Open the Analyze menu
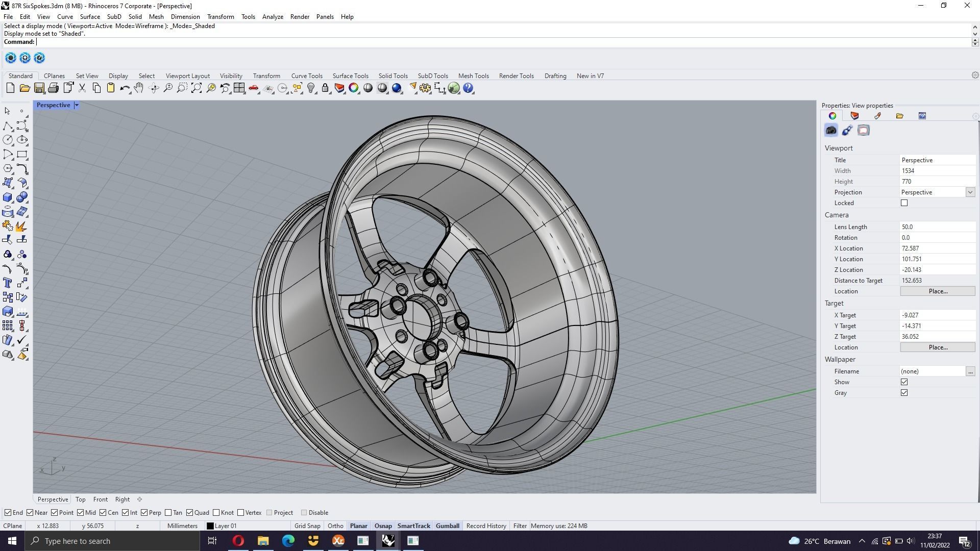 273,17
